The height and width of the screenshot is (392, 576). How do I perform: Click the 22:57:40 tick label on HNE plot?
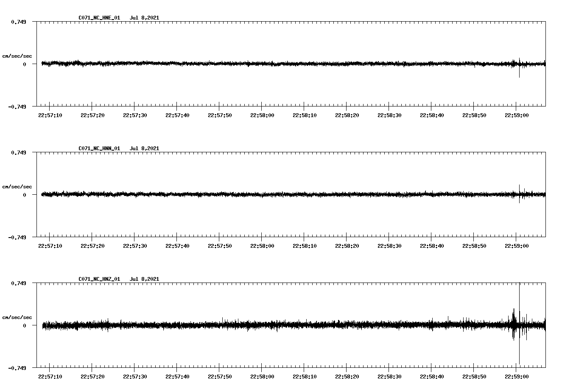coord(177,115)
